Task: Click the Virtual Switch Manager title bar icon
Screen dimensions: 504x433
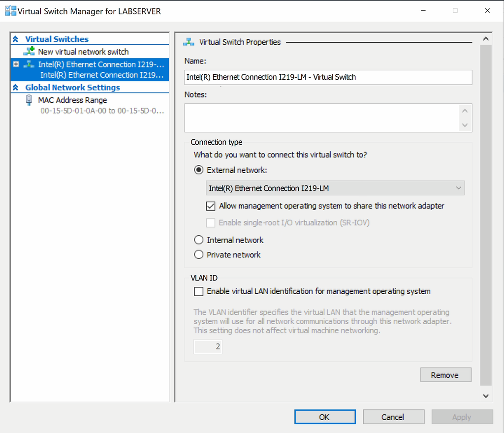Action: [10, 11]
